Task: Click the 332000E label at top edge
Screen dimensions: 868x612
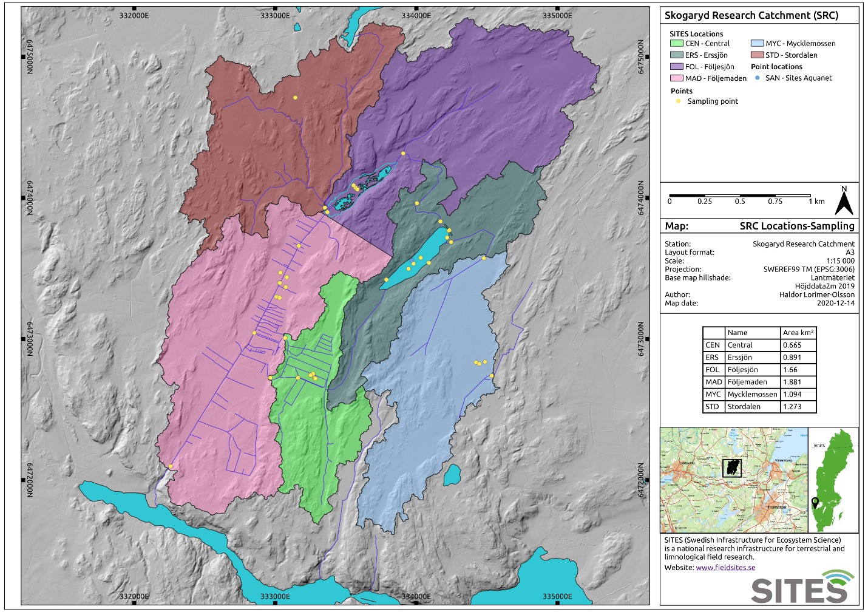Action: tap(133, 15)
